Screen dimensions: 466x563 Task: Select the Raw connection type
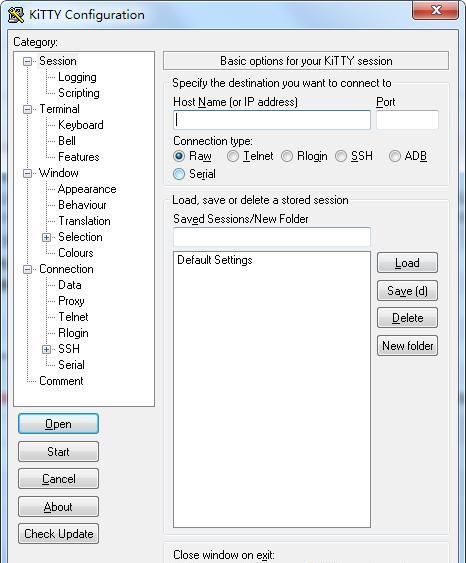(179, 156)
